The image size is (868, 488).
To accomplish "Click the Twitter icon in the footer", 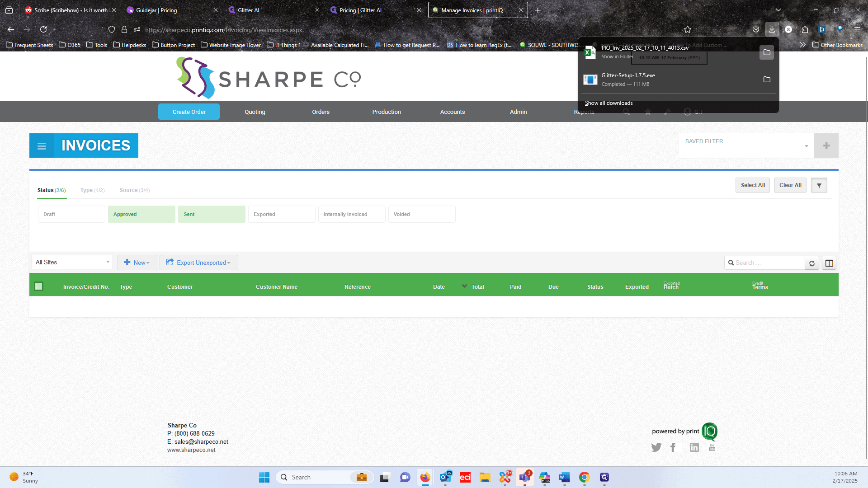I will coord(656,447).
